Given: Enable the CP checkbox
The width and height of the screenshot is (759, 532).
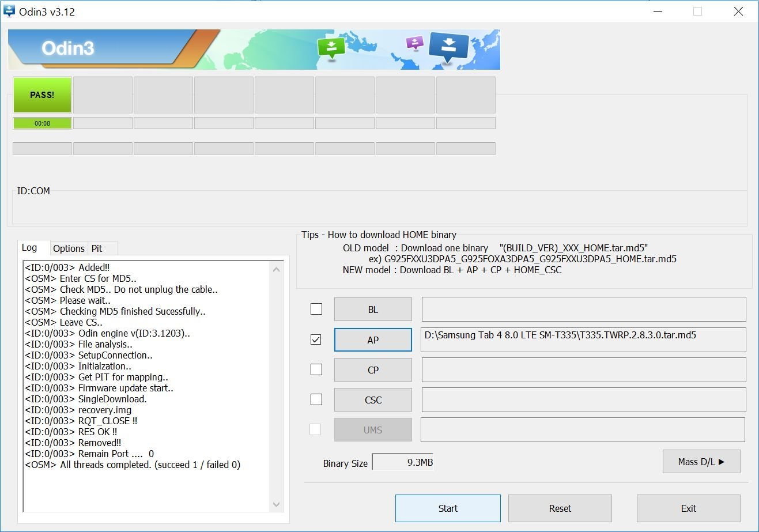Looking at the screenshot, I should point(316,369).
